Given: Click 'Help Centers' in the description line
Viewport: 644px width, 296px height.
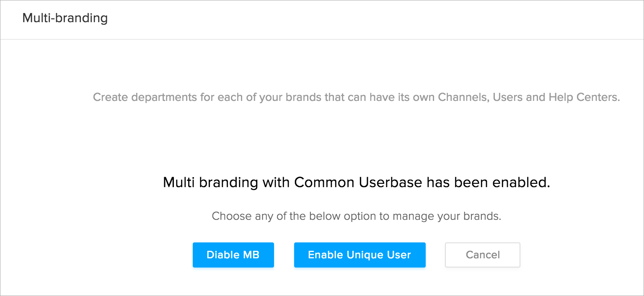Looking at the screenshot, I should [584, 98].
